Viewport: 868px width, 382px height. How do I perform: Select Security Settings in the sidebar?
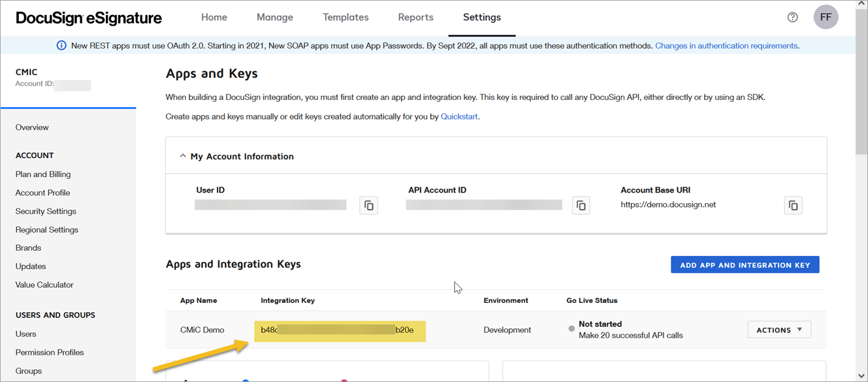tap(46, 212)
